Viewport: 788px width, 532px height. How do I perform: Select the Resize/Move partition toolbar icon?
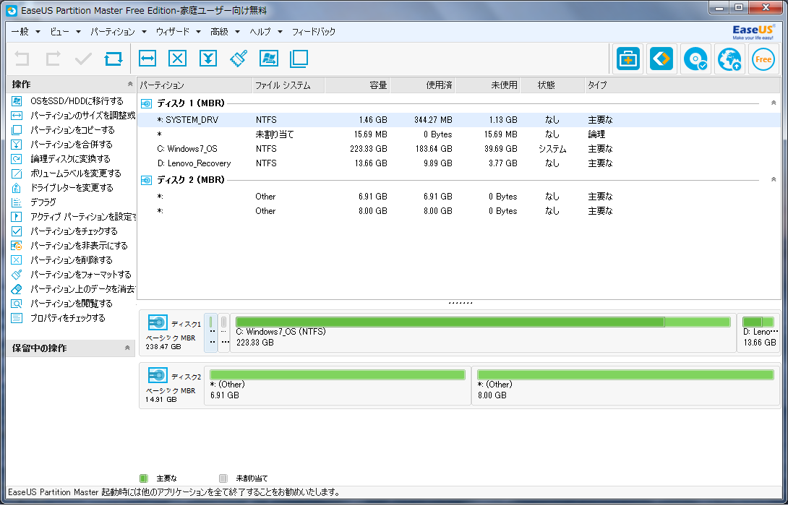pos(147,59)
